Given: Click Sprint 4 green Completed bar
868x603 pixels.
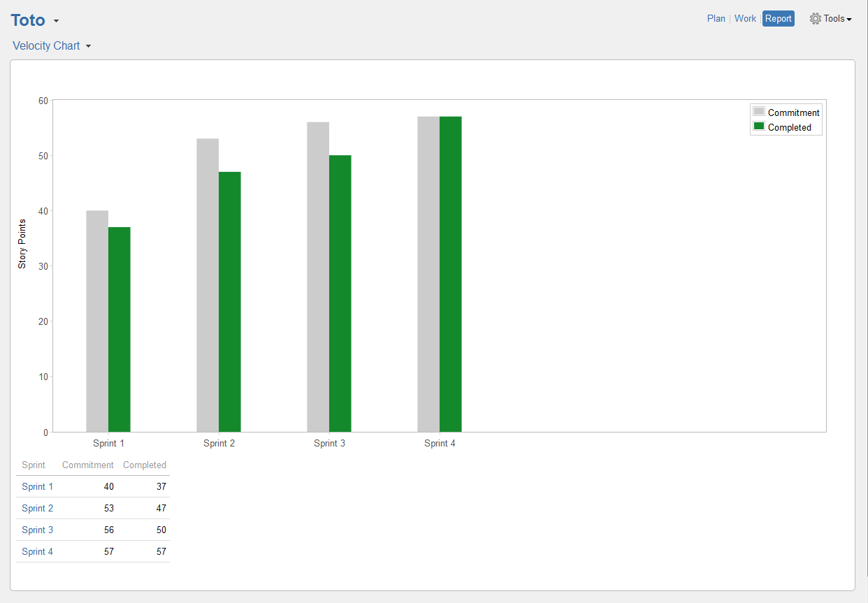Looking at the screenshot, I should pos(451,274).
